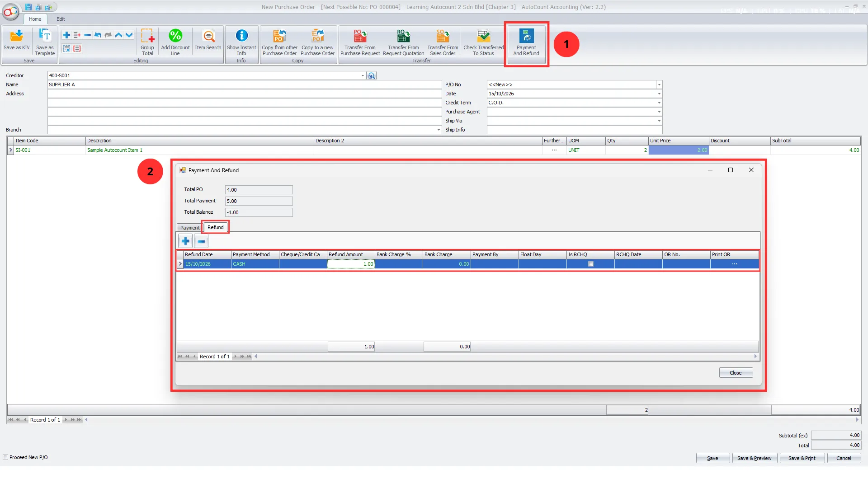Click the Print OR ellipsis in refund row
Screen dimensions: 868x488
734,264
